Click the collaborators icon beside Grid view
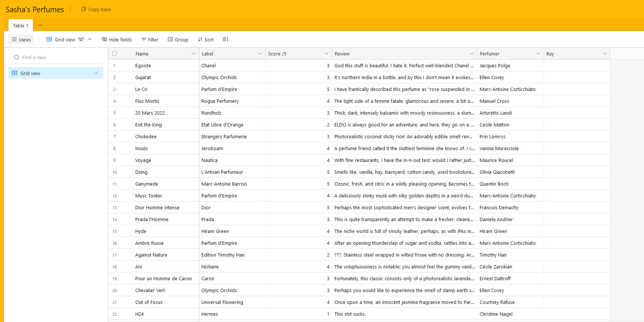Image resolution: width=644 pixels, height=322 pixels. pos(81,40)
